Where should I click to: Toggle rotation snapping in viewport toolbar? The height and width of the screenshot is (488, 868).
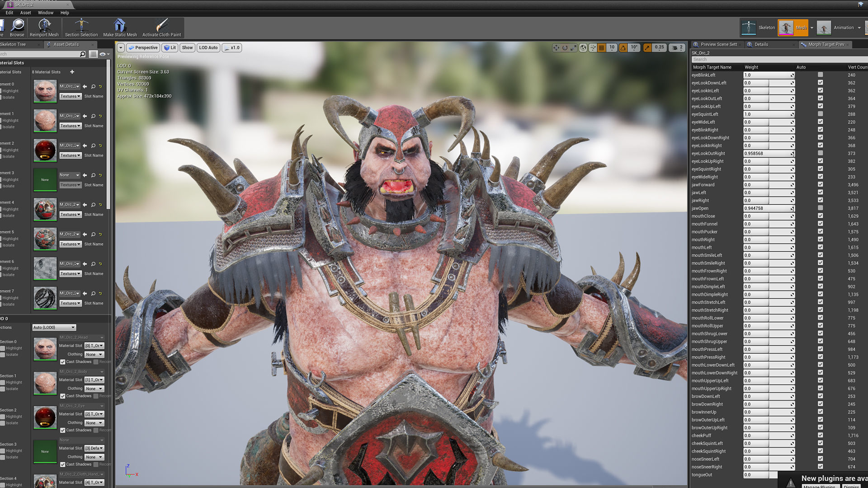pyautogui.click(x=623, y=47)
